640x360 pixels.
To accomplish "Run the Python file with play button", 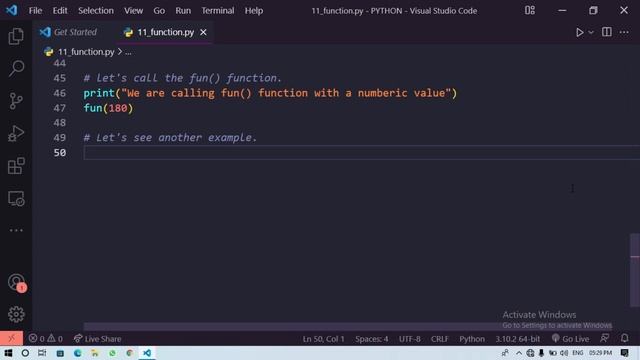I will [579, 32].
